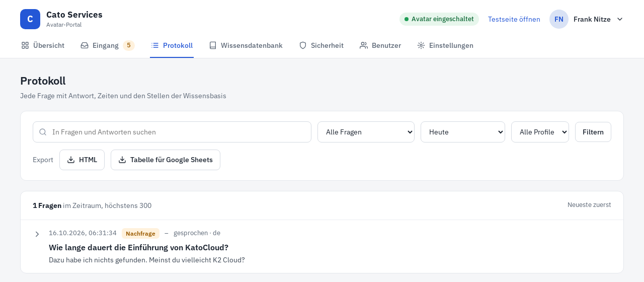Expand the 16.10.2026 log entry chevron
Screen dimensions: 644x282
(37, 234)
